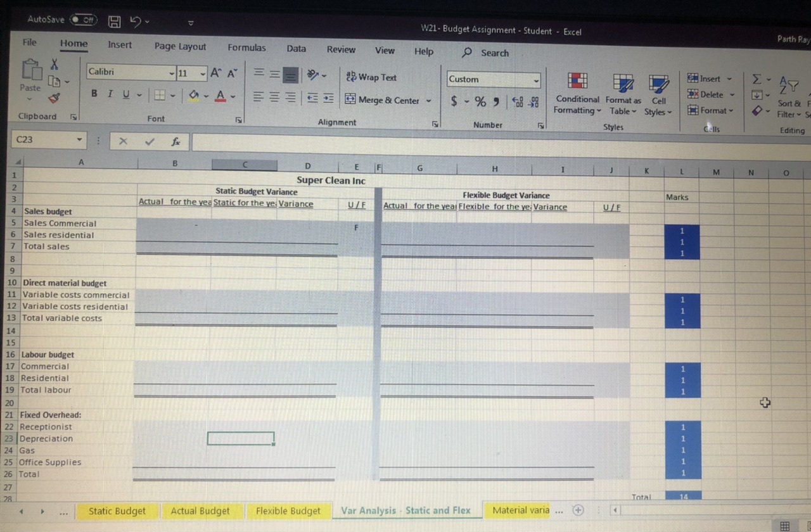Bold the selected cell

tap(94, 93)
